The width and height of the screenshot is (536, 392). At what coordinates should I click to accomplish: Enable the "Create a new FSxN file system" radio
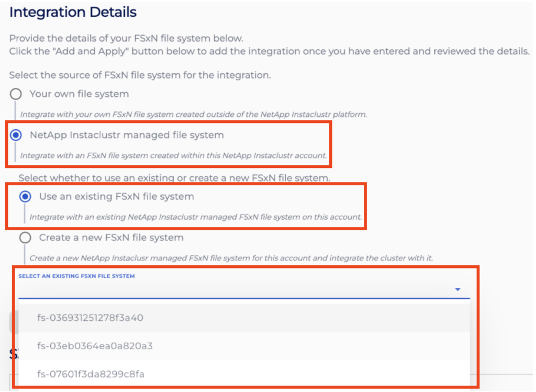(25, 238)
